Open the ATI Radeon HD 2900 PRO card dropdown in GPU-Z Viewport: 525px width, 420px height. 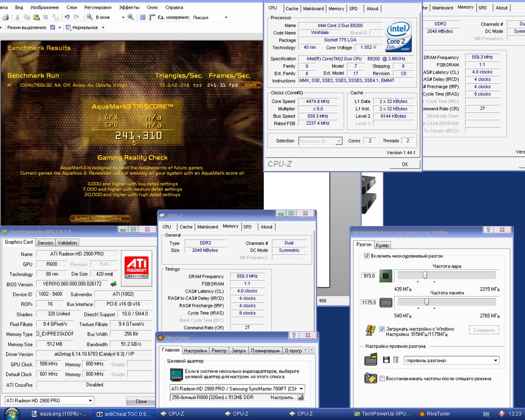tap(49, 400)
